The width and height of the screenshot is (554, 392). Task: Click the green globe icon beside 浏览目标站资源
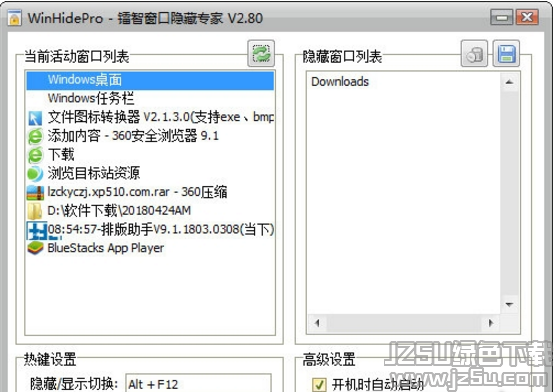[x=35, y=174]
